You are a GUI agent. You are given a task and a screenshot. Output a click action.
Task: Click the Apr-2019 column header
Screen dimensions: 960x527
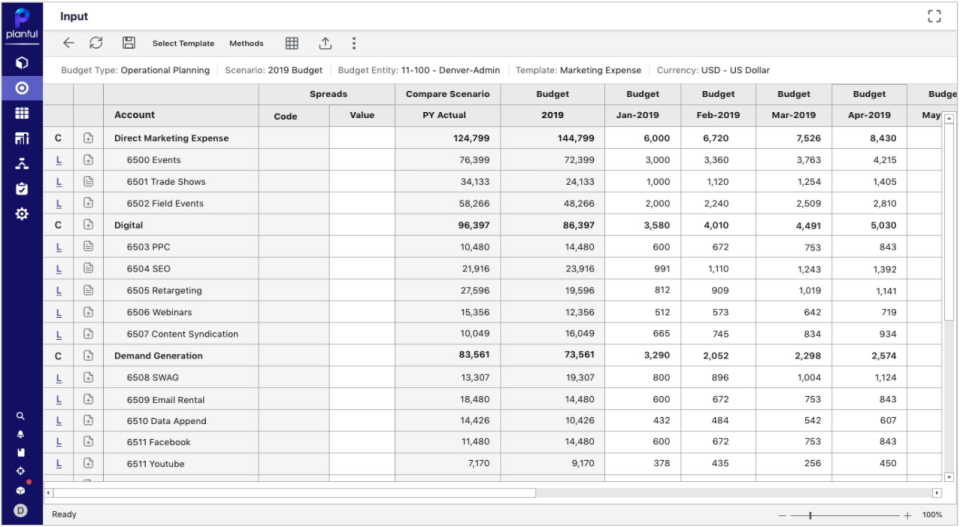point(869,115)
